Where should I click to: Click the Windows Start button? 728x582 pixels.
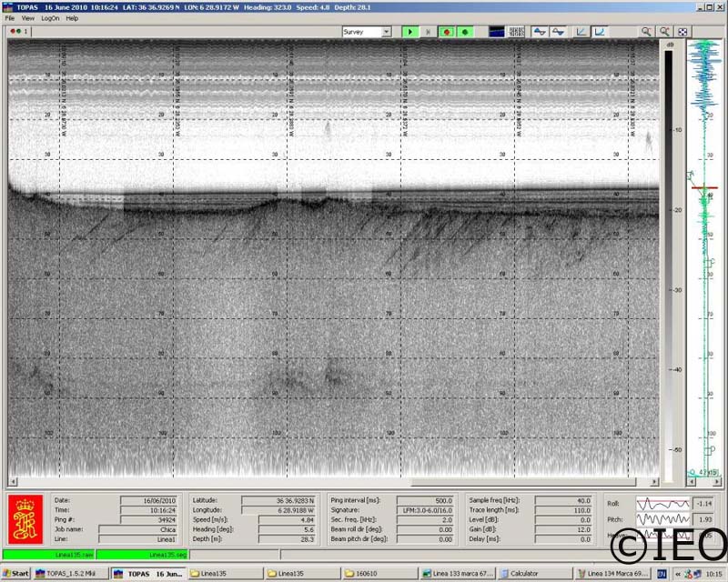click(15, 574)
